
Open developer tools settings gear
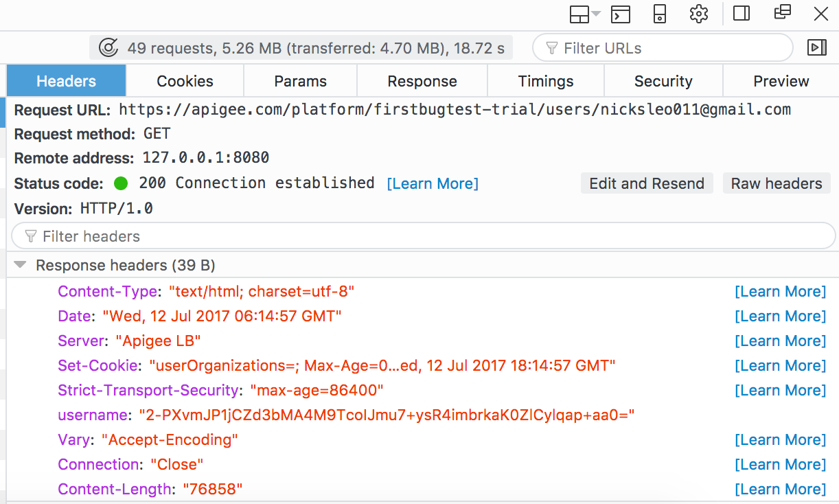(x=699, y=14)
